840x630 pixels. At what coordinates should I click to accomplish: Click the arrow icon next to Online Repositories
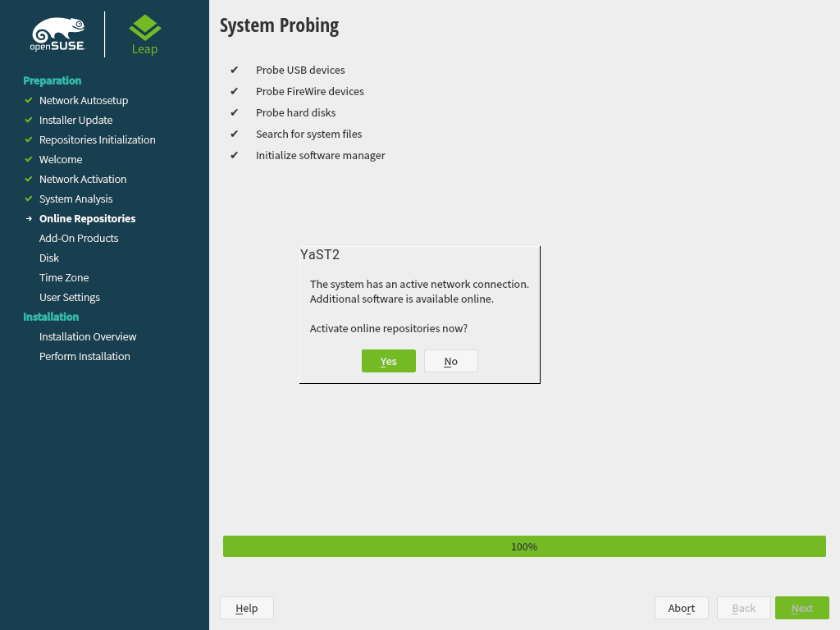click(x=29, y=219)
